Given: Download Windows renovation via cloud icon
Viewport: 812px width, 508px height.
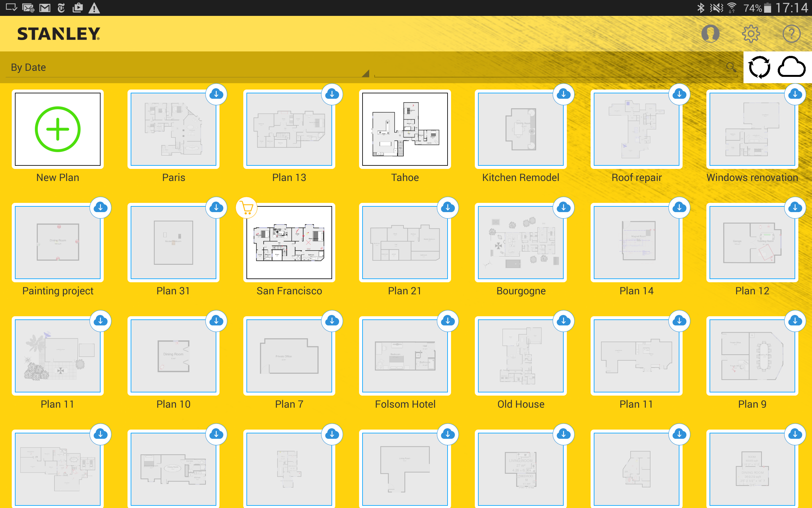Looking at the screenshot, I should 795,94.
